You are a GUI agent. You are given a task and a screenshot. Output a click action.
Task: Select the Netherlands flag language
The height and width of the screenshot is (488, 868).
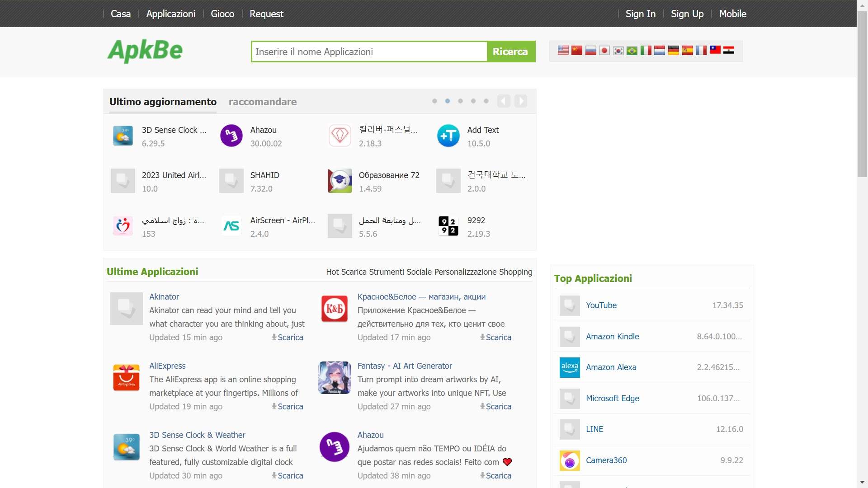660,50
